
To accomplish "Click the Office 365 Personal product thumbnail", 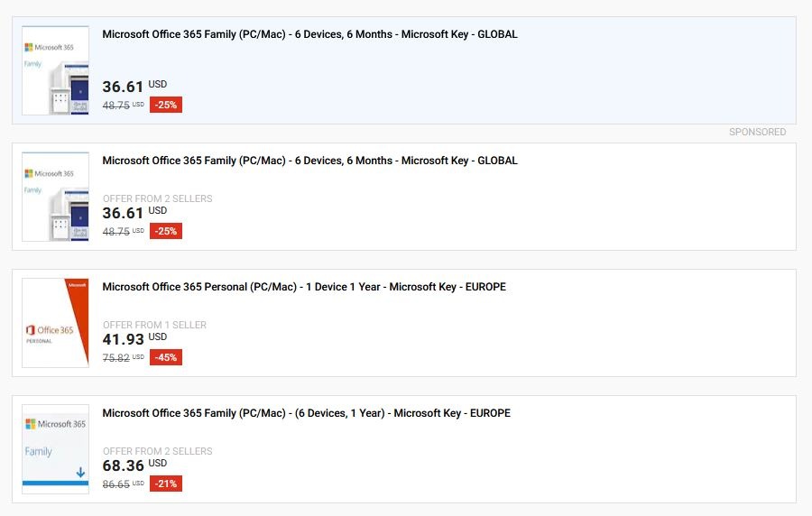I will 55,323.
